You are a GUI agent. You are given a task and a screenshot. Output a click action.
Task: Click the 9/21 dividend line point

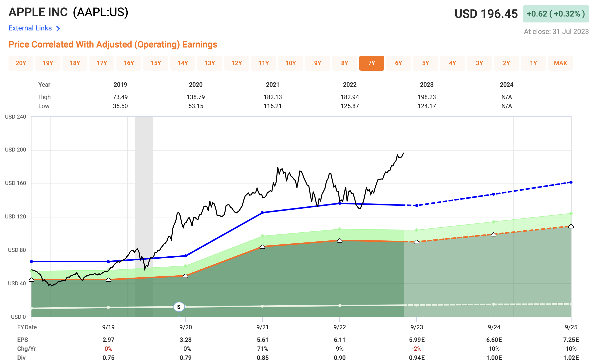pyautogui.click(x=262, y=306)
